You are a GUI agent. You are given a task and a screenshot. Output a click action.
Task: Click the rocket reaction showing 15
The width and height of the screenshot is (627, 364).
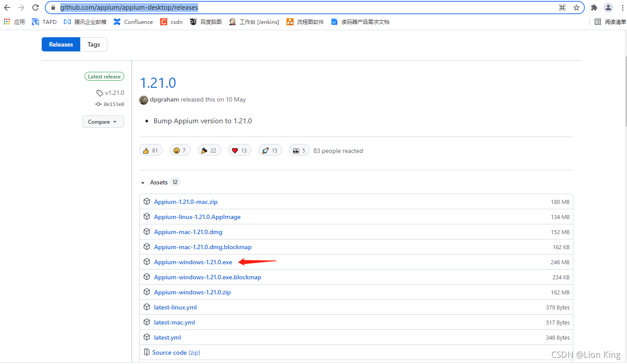pos(270,150)
